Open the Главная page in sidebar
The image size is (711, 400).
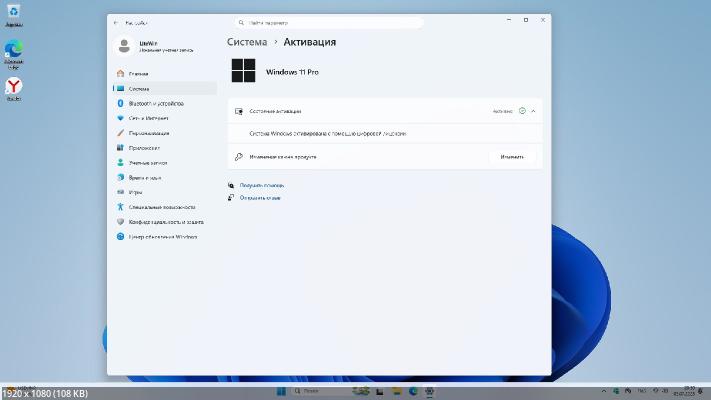coord(164,73)
